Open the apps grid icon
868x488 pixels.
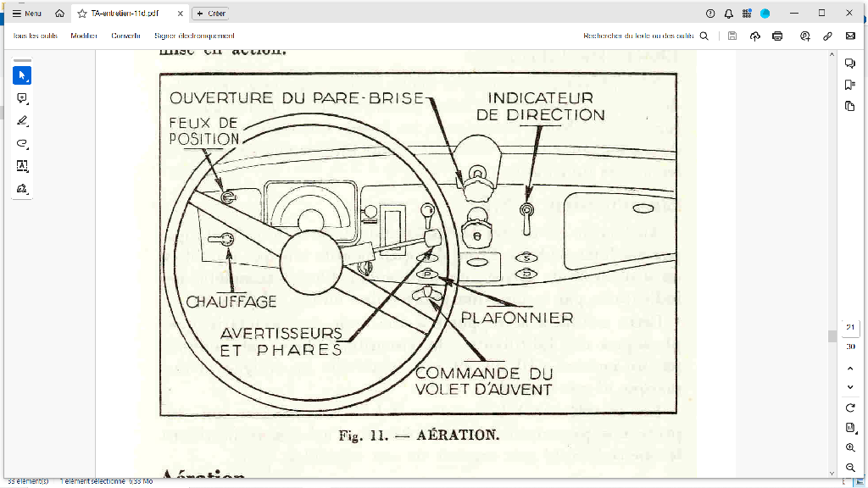(747, 14)
